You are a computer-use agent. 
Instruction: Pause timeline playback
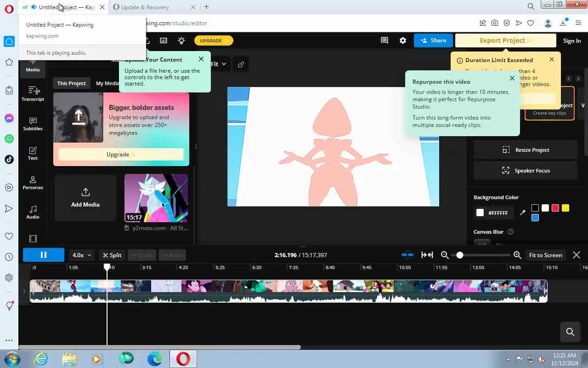(44, 255)
